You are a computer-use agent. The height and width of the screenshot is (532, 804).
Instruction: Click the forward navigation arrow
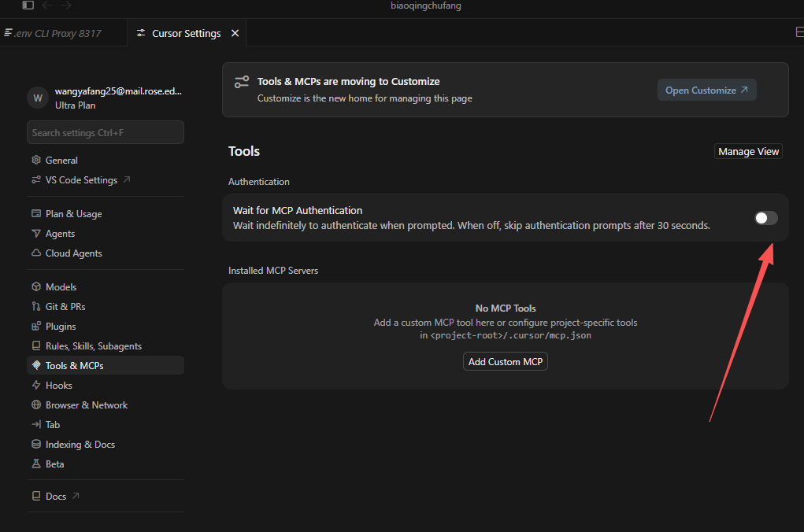pyautogui.click(x=66, y=6)
